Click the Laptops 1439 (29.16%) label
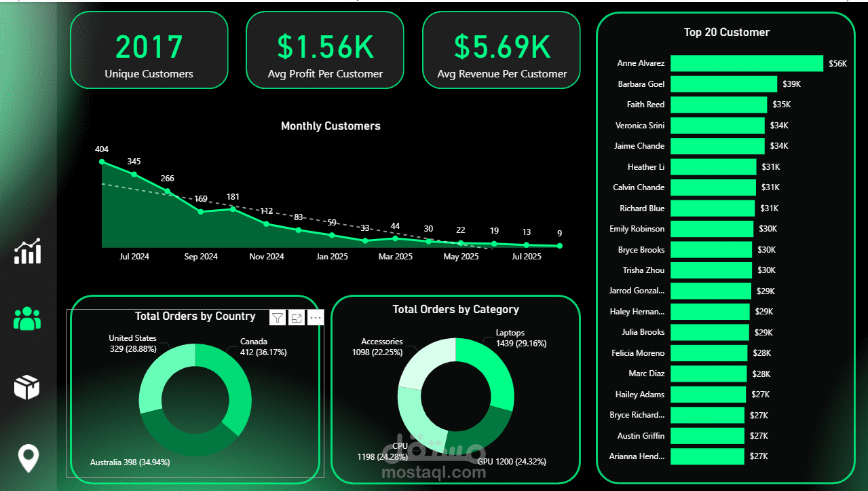The width and height of the screenshot is (868, 491). pyautogui.click(x=521, y=338)
